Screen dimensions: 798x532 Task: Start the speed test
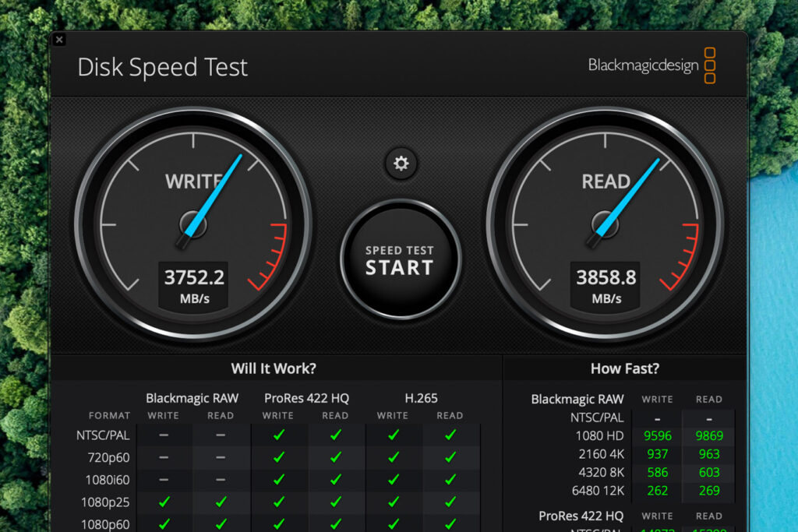pos(401,260)
